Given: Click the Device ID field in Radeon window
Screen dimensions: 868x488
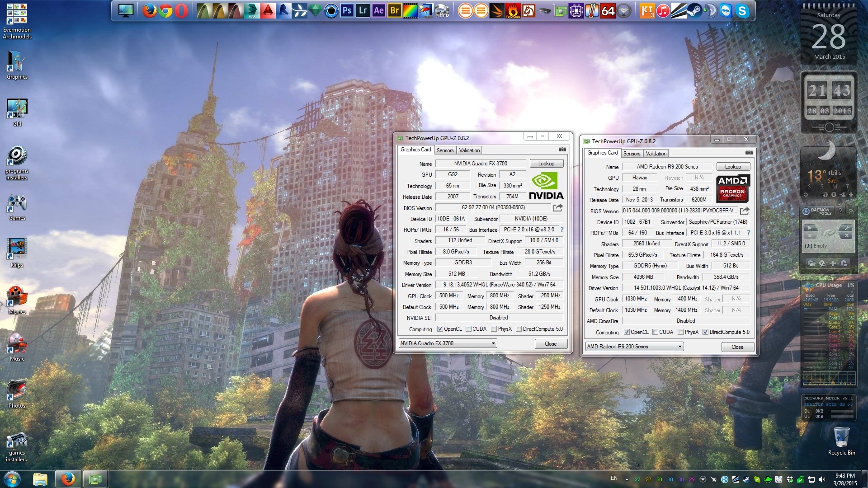Looking at the screenshot, I should (637, 222).
